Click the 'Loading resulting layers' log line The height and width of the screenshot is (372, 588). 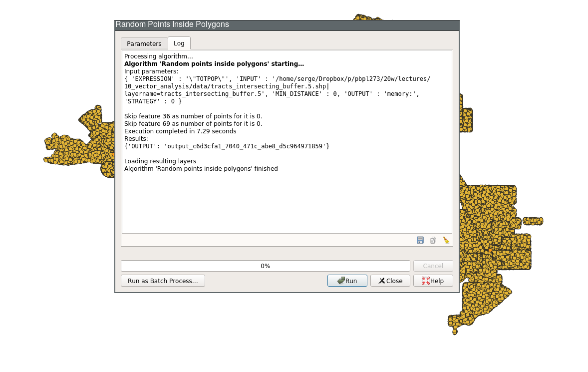(160, 161)
